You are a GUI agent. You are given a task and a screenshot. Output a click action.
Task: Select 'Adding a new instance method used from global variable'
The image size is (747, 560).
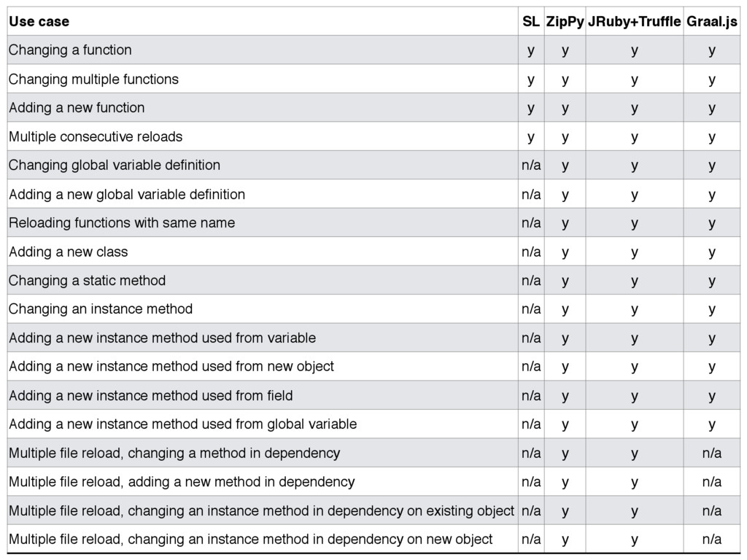pyautogui.click(x=182, y=424)
